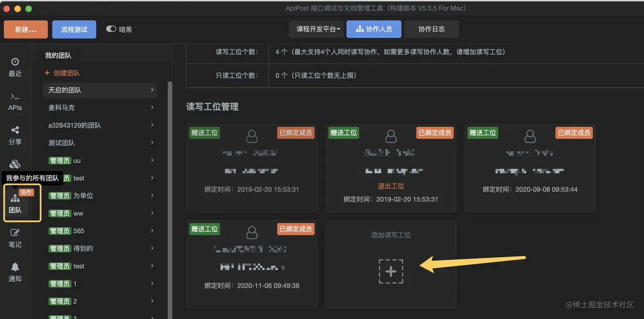
Task: Click 已绑定成员 tag on 2020-11-06 card
Action: 296,229
